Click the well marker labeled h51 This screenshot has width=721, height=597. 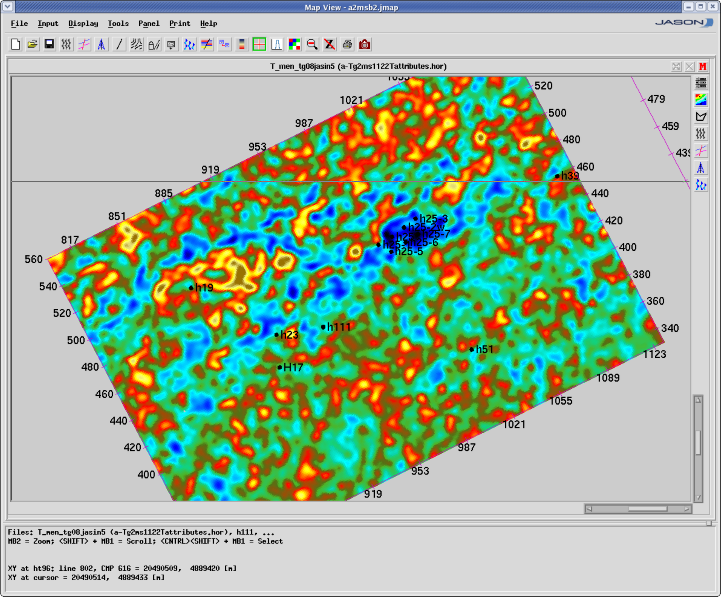pyautogui.click(x=472, y=349)
